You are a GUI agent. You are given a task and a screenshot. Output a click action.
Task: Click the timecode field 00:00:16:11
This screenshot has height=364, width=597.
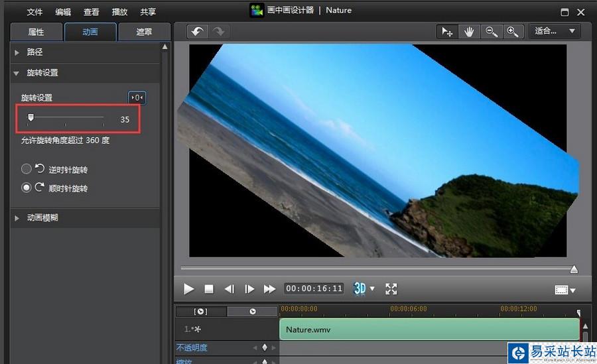[314, 288]
